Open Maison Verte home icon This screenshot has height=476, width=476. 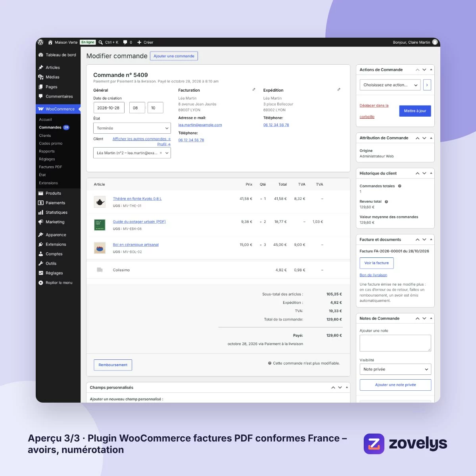click(x=50, y=42)
